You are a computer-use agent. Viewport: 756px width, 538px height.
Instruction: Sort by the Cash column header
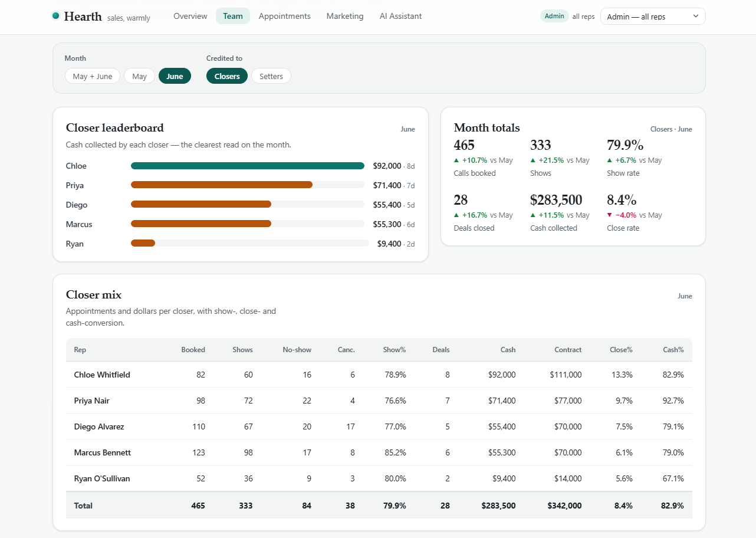pyautogui.click(x=508, y=350)
